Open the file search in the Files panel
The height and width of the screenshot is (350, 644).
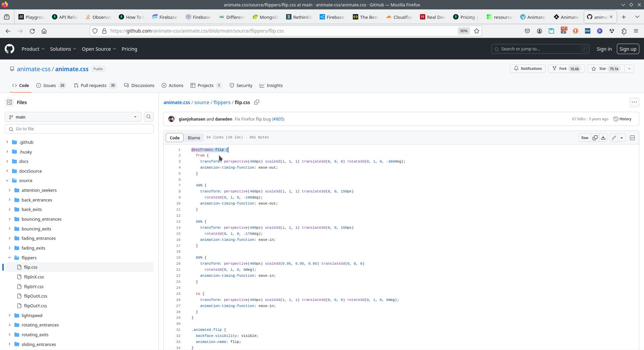pyautogui.click(x=149, y=117)
